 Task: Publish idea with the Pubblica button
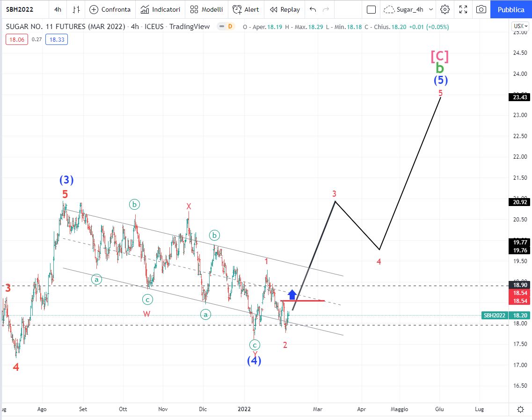point(511,9)
